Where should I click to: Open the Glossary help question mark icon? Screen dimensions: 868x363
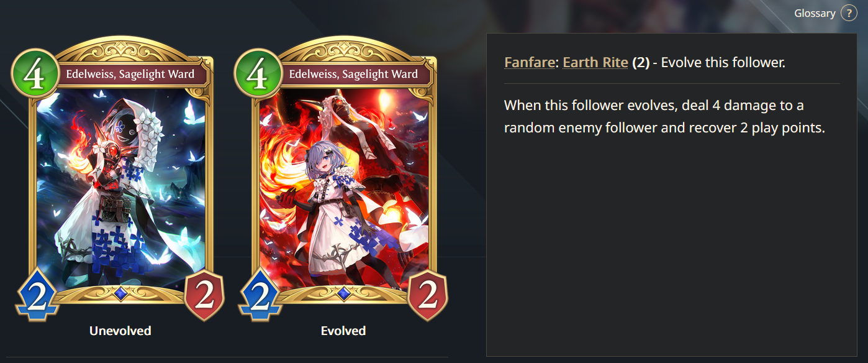(849, 12)
